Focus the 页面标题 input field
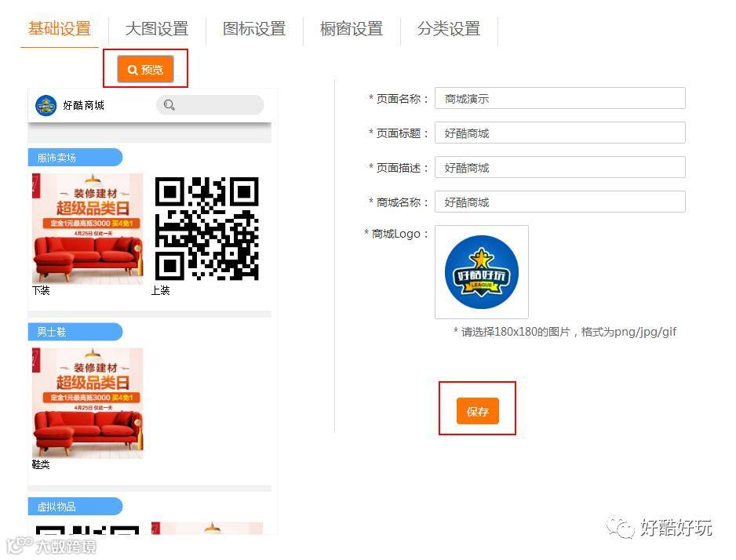 (x=560, y=133)
